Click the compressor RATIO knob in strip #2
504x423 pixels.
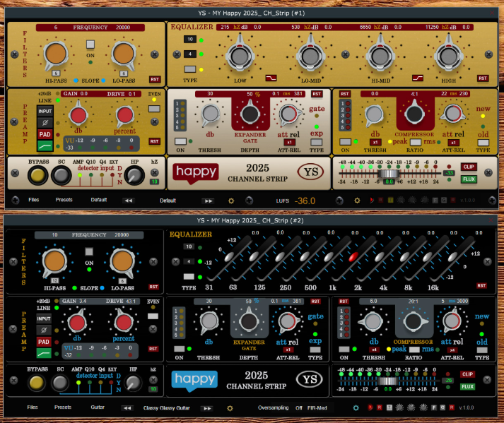coord(414,321)
